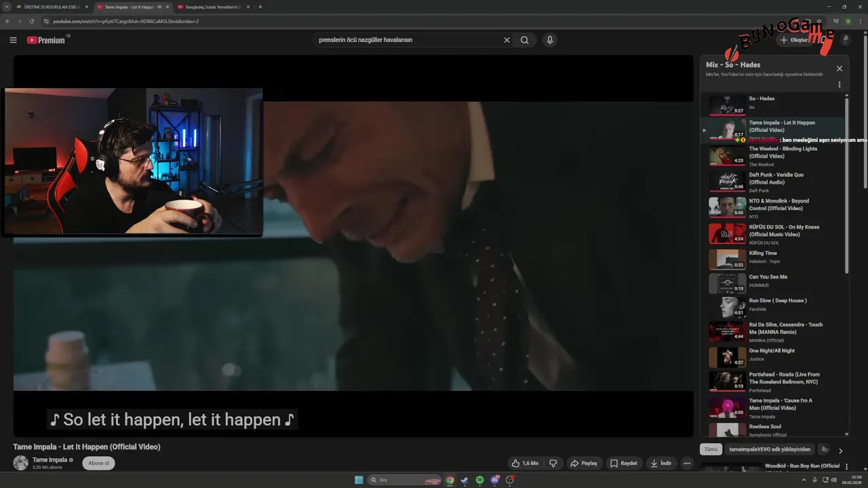The width and height of the screenshot is (868, 488).
Task: Click the Oluştur create button
Action: tap(793, 40)
